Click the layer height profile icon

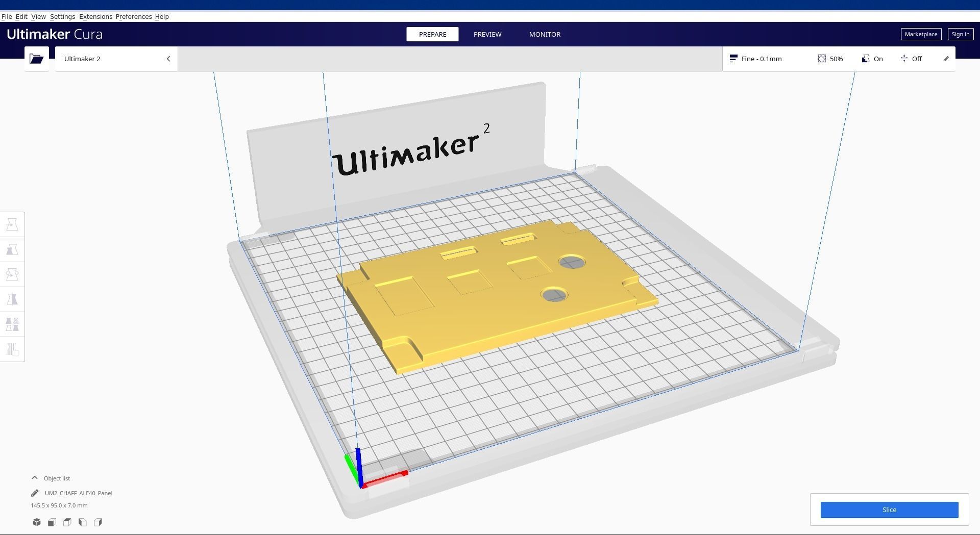(x=733, y=59)
